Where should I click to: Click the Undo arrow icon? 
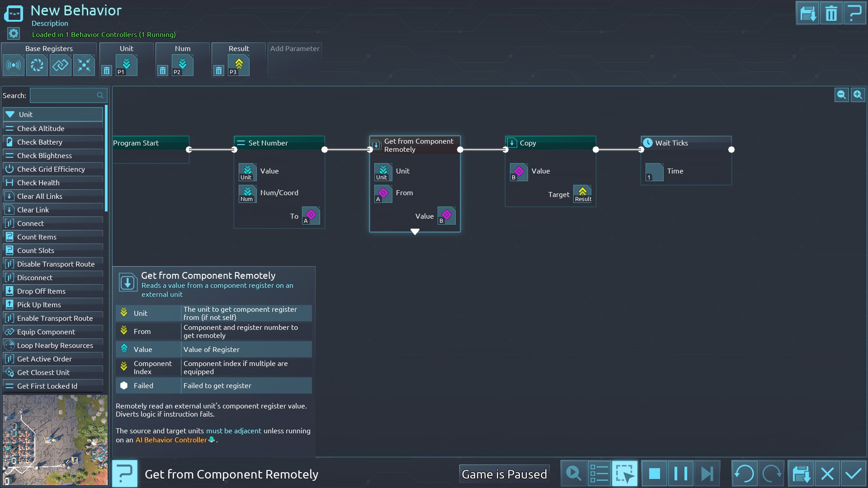pos(744,474)
